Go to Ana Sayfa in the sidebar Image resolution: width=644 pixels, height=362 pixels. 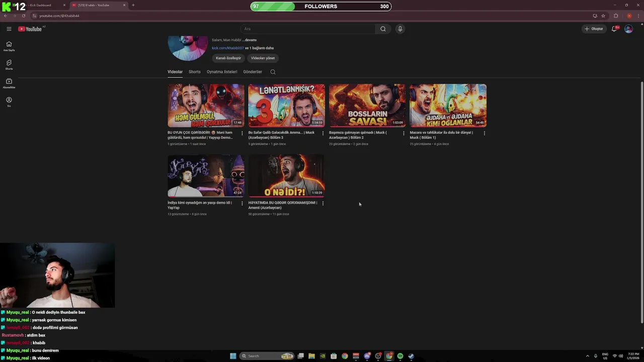9,46
